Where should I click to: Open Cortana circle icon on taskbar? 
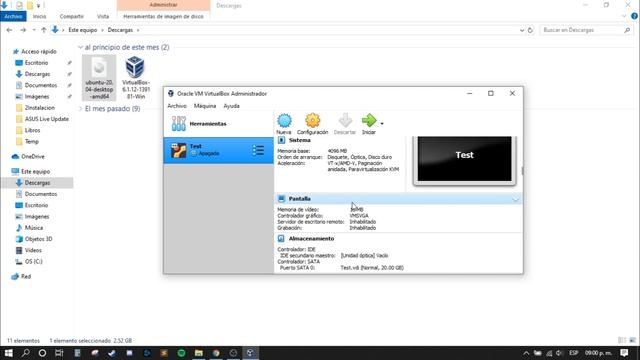pyautogui.click(x=42, y=353)
